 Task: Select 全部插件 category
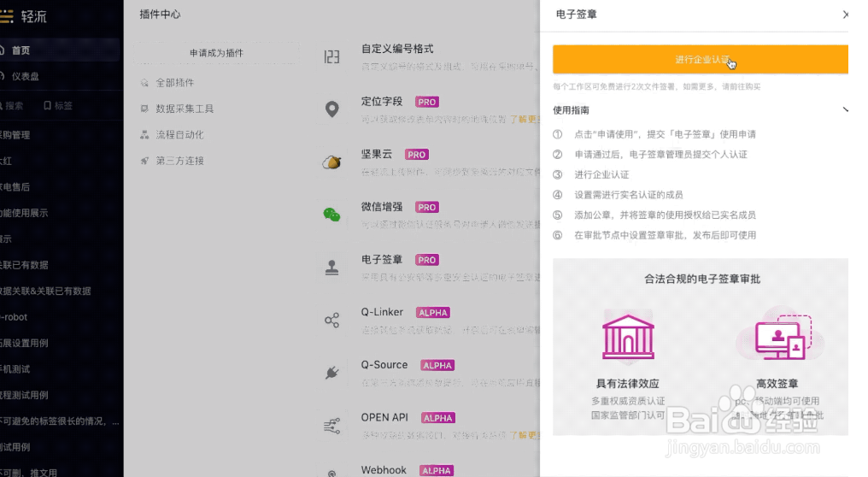[174, 83]
